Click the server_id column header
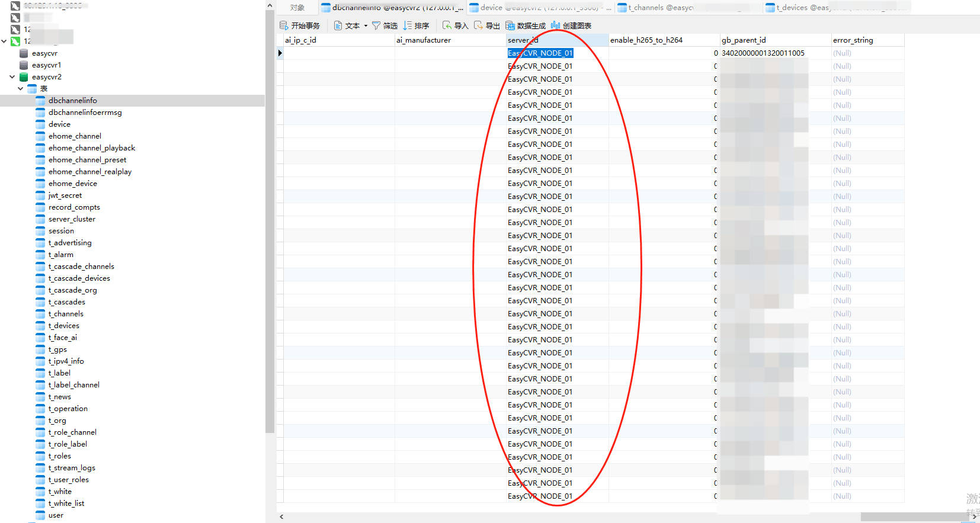Viewport: 980px width, 523px height. tap(557, 40)
